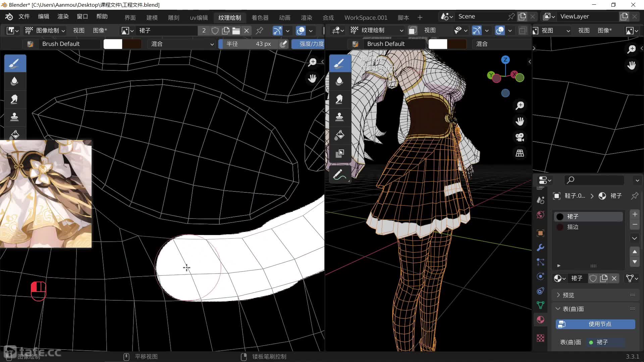Add a material slot with plus button
The image size is (644, 362).
pyautogui.click(x=635, y=214)
